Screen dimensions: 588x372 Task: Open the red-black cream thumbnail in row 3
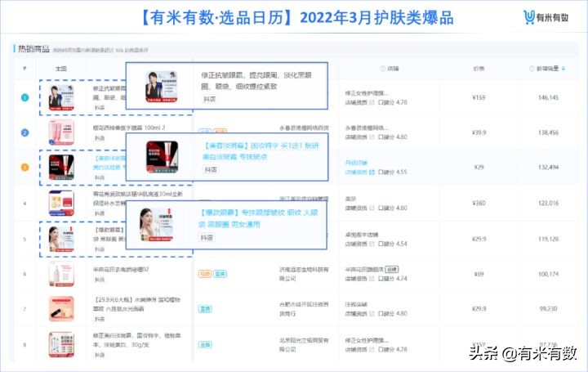point(61,168)
